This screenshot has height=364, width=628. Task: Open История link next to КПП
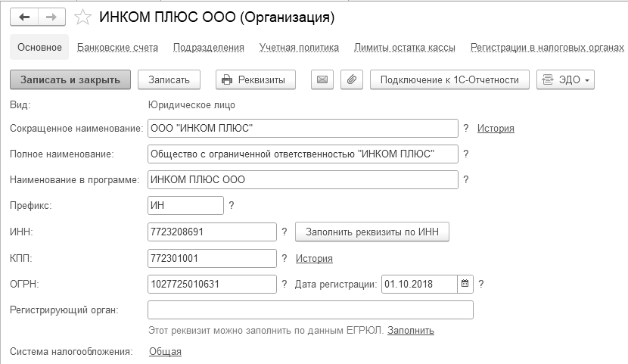[314, 259]
